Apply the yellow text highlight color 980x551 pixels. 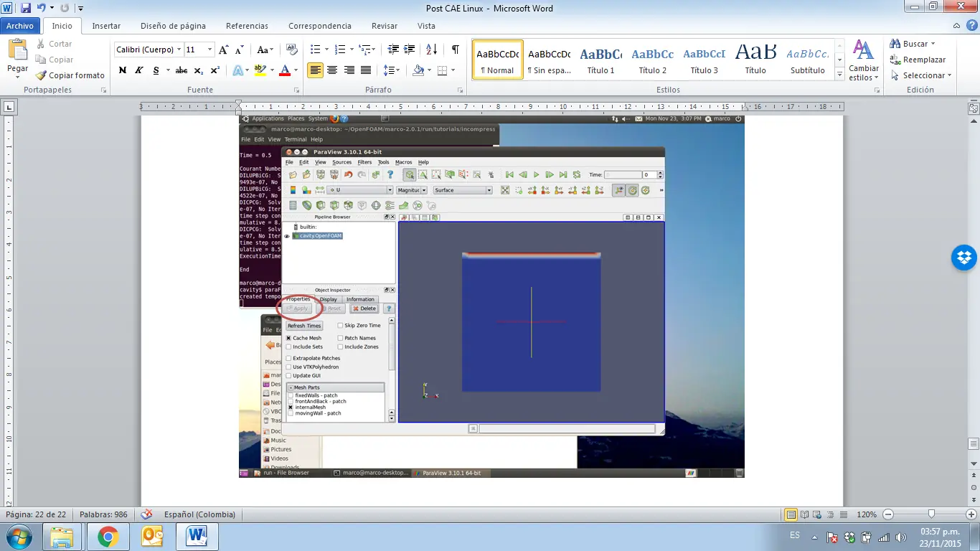[259, 70]
